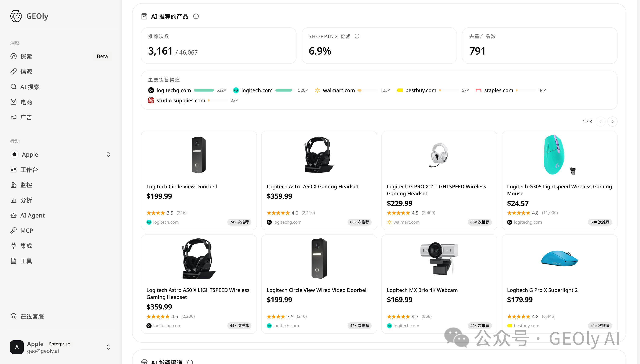
Task: Click info icon beside AI 推荐的产品
Action: click(196, 16)
